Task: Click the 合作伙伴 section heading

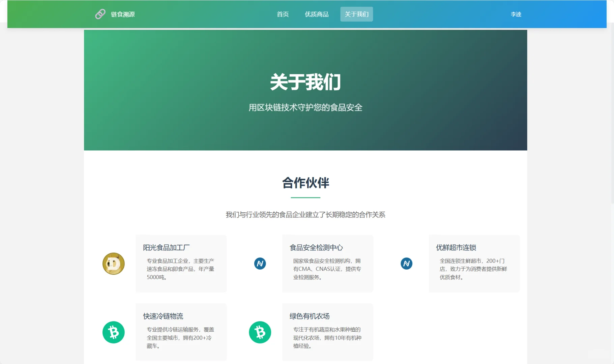Action: pyautogui.click(x=305, y=183)
